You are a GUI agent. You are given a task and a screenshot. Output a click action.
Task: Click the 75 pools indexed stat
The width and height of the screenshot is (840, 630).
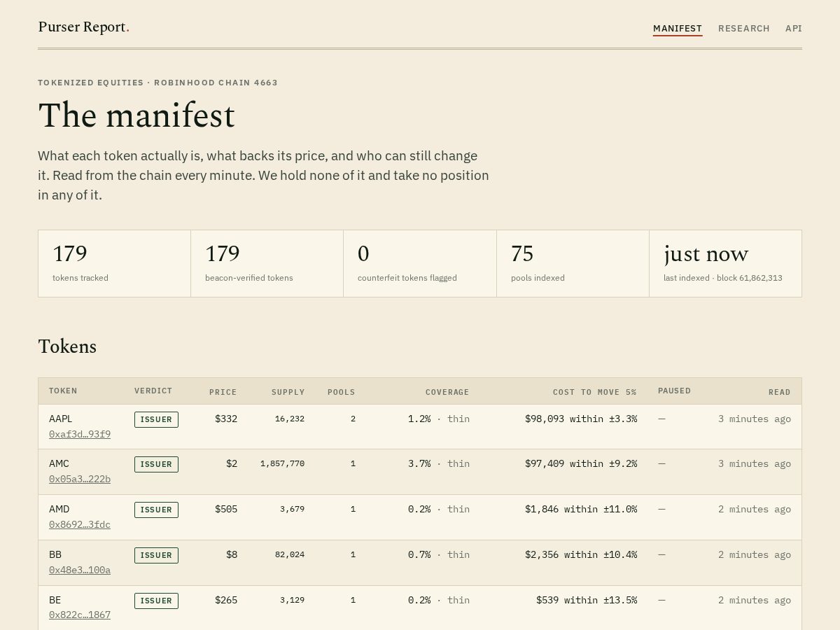573,263
